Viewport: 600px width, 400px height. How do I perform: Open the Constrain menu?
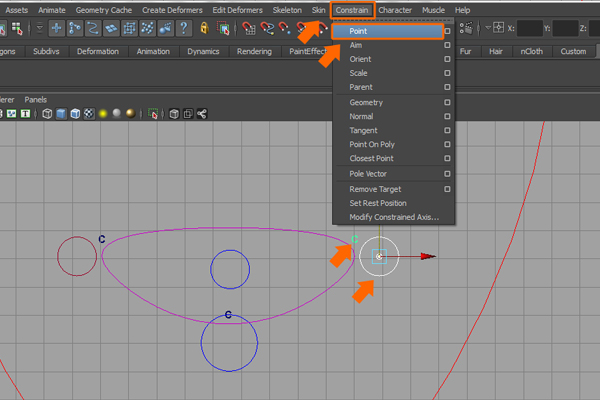[x=352, y=10]
